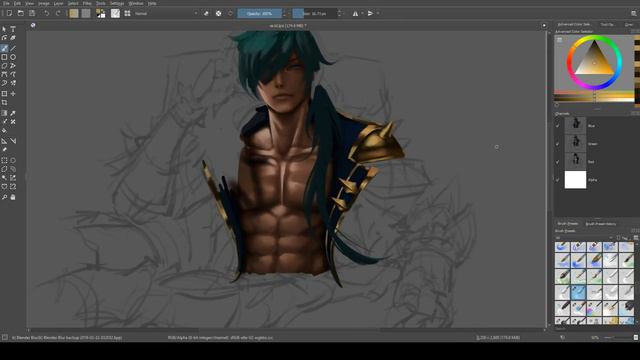Viewport: 640px width, 360px height.
Task: Switch to the Brush Presets tab
Action: coord(567,224)
